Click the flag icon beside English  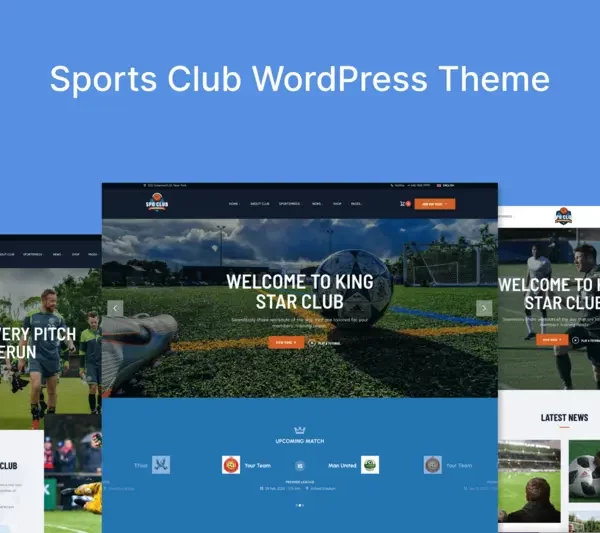(x=439, y=186)
